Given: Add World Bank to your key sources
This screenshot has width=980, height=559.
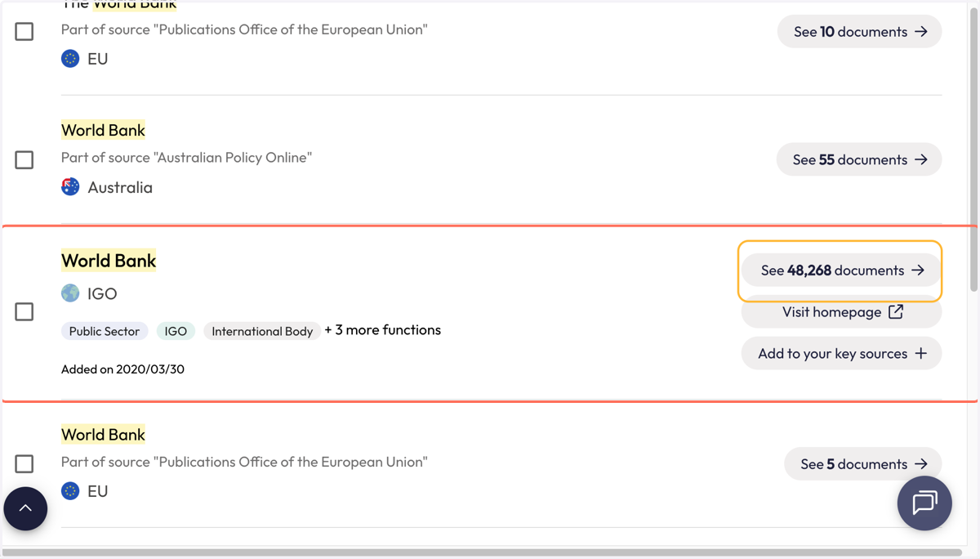Looking at the screenshot, I should point(841,353).
